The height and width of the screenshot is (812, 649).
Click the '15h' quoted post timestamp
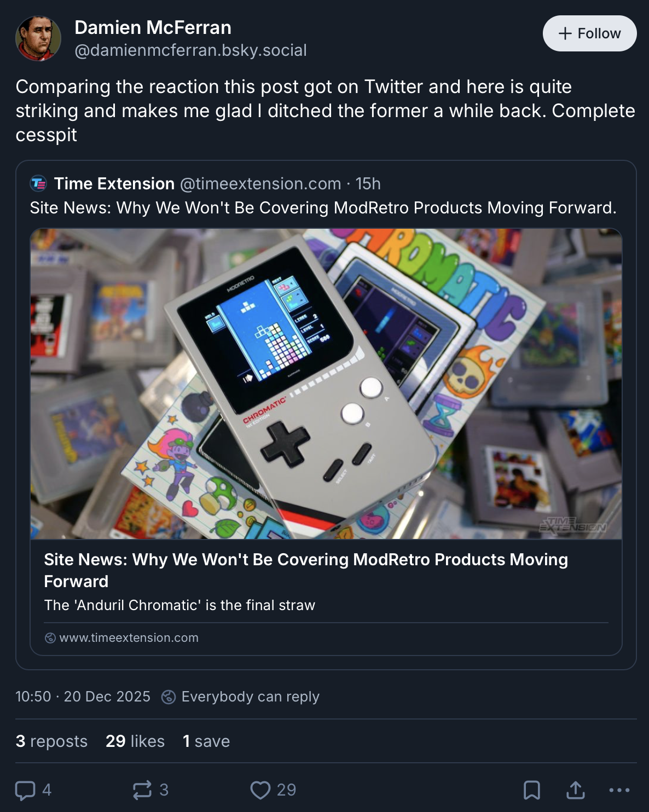(368, 184)
